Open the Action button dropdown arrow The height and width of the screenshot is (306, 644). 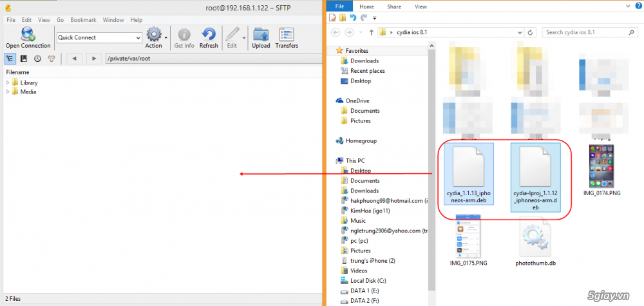click(166, 37)
